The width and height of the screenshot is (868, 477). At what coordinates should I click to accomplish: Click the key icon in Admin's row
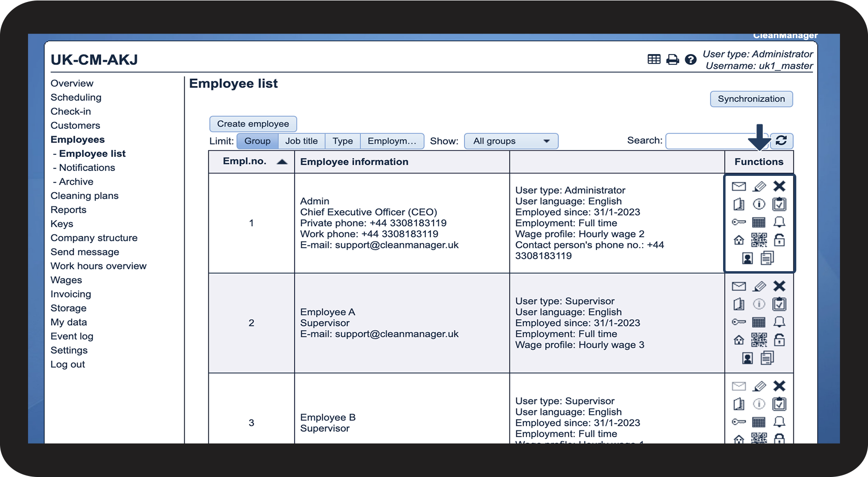coord(738,222)
